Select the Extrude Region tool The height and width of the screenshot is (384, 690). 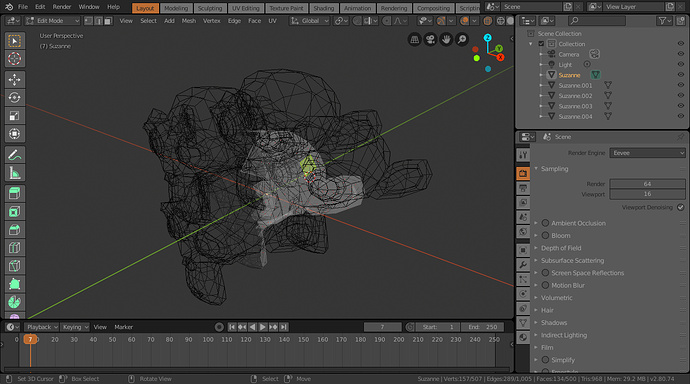pyautogui.click(x=14, y=194)
